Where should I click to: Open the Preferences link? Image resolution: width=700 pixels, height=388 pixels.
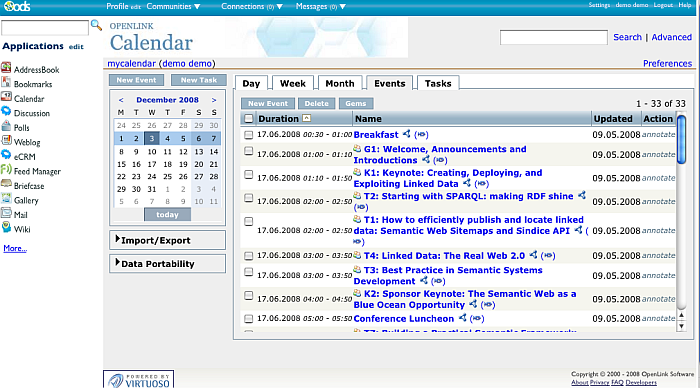(x=667, y=63)
